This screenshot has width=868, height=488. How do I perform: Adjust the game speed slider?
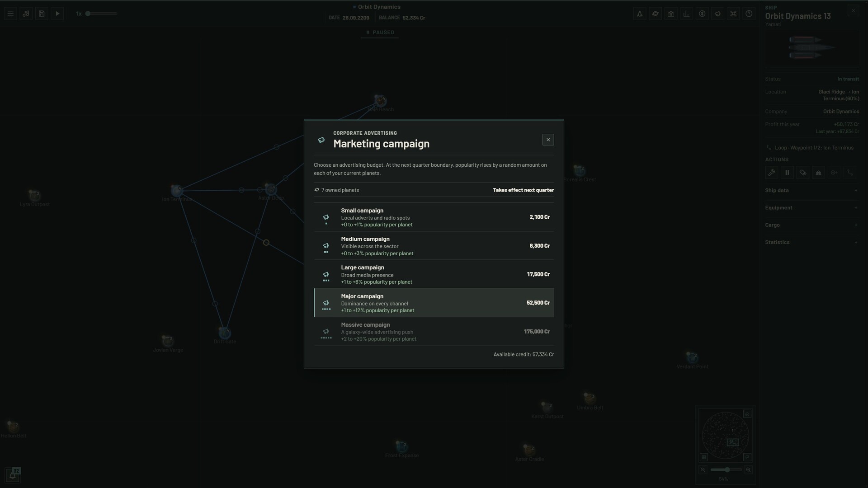(x=102, y=14)
